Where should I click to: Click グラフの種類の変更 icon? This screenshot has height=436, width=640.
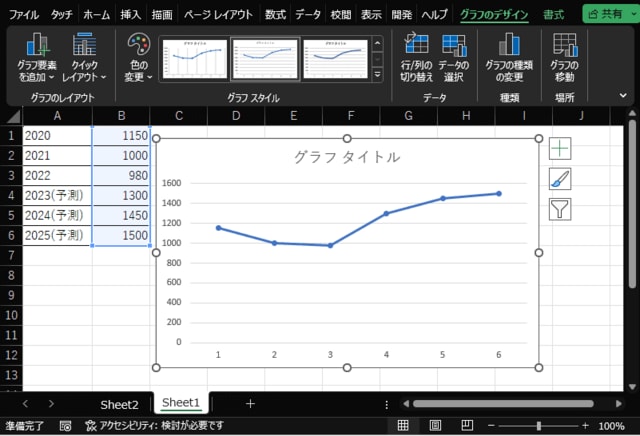509,58
